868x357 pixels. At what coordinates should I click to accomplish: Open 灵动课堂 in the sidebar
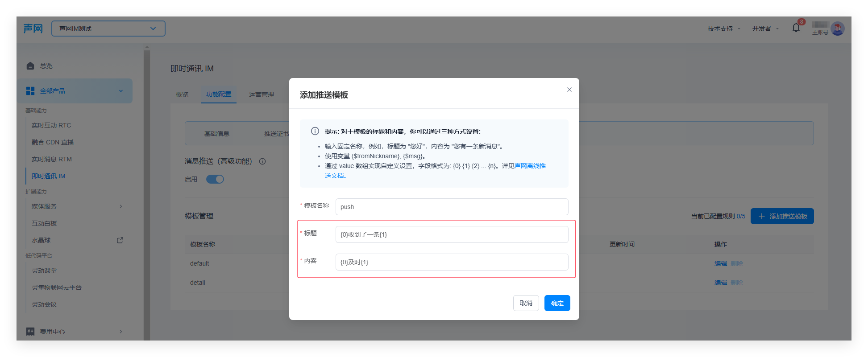[x=44, y=271]
